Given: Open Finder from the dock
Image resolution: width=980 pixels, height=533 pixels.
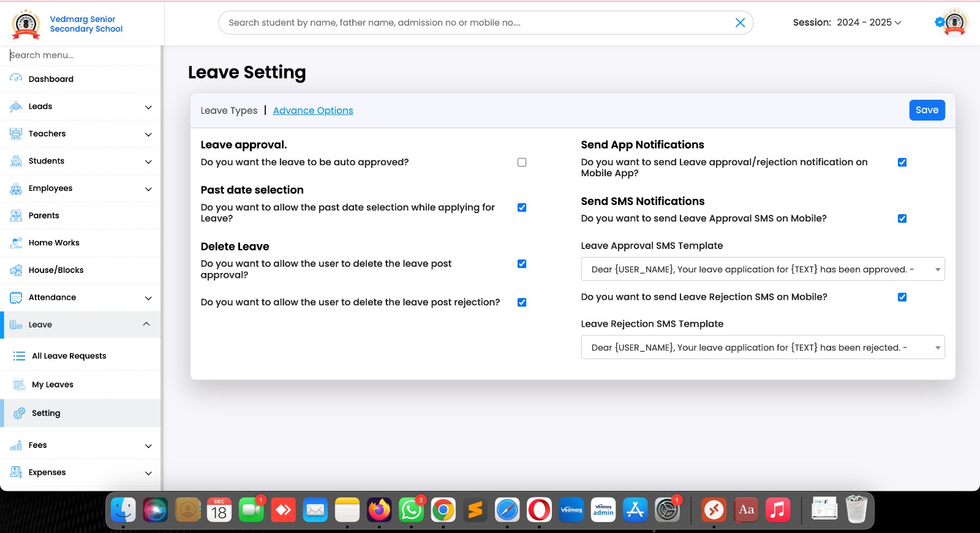Looking at the screenshot, I should [x=124, y=510].
